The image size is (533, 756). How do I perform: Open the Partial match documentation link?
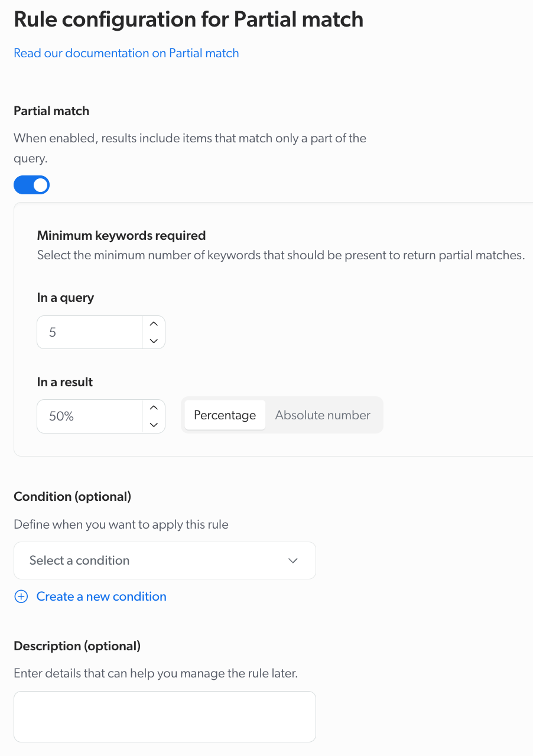click(x=126, y=53)
